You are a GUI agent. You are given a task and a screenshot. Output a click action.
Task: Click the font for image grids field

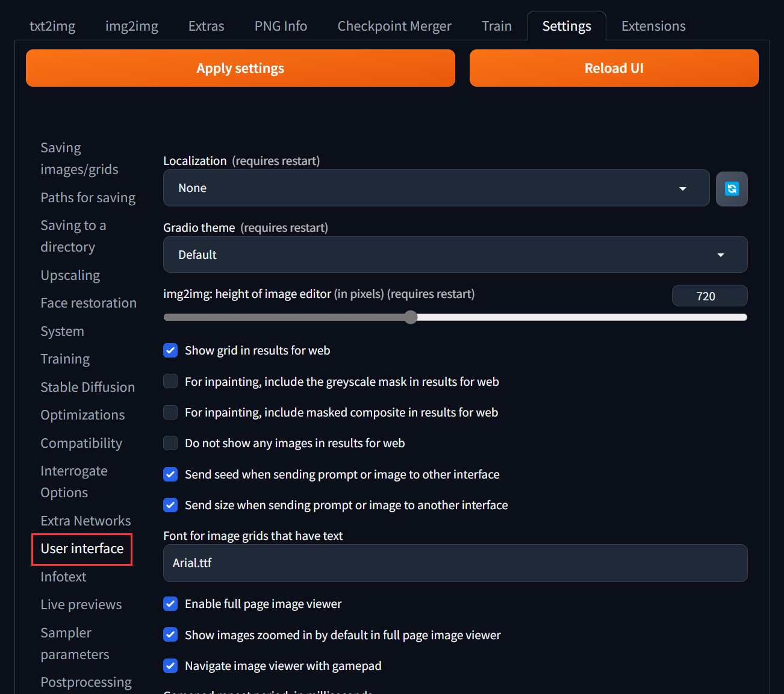pyautogui.click(x=455, y=563)
